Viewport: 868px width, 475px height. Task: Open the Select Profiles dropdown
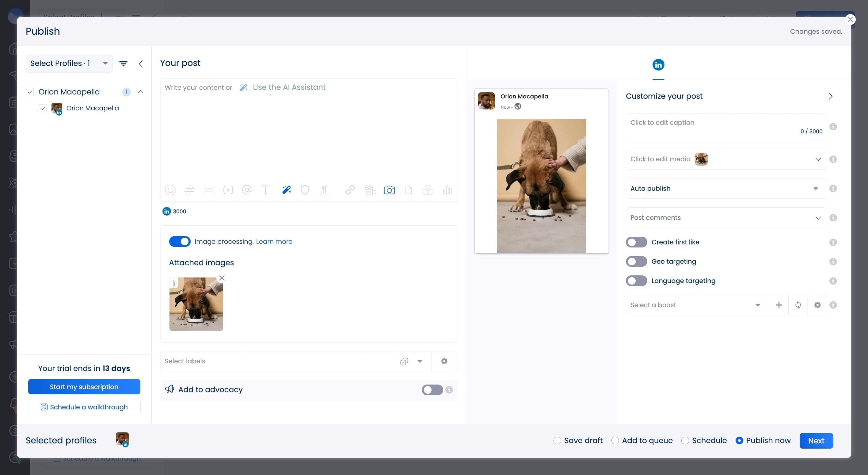point(68,63)
